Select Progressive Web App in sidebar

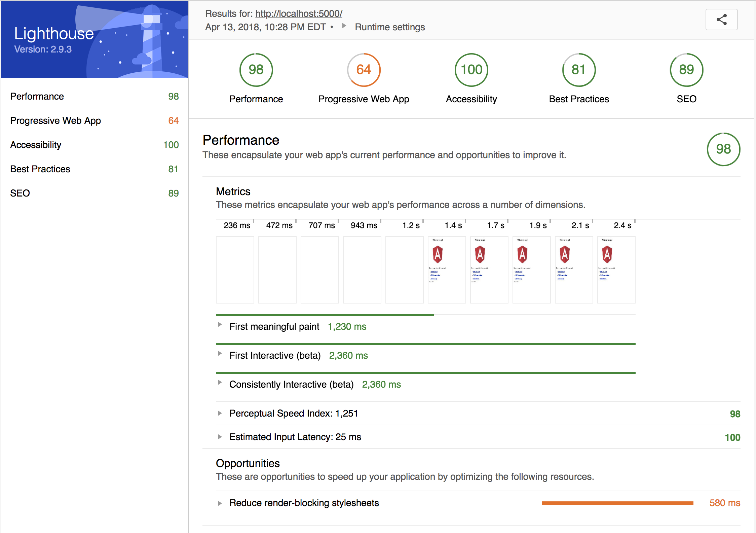[x=55, y=120]
